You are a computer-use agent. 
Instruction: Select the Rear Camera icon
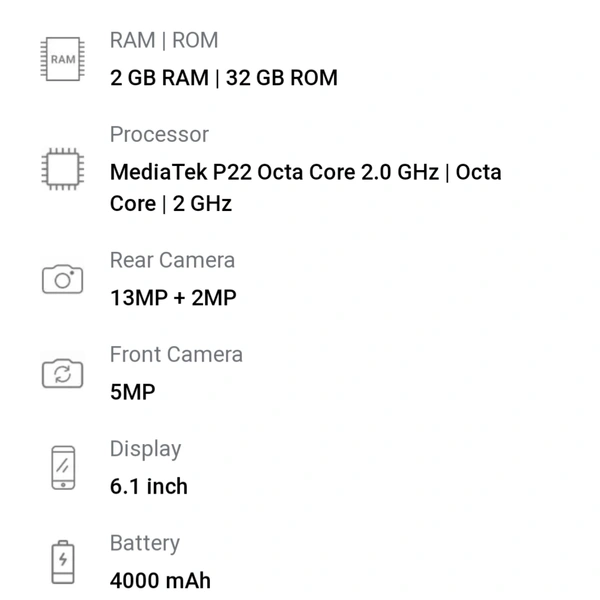[62, 279]
